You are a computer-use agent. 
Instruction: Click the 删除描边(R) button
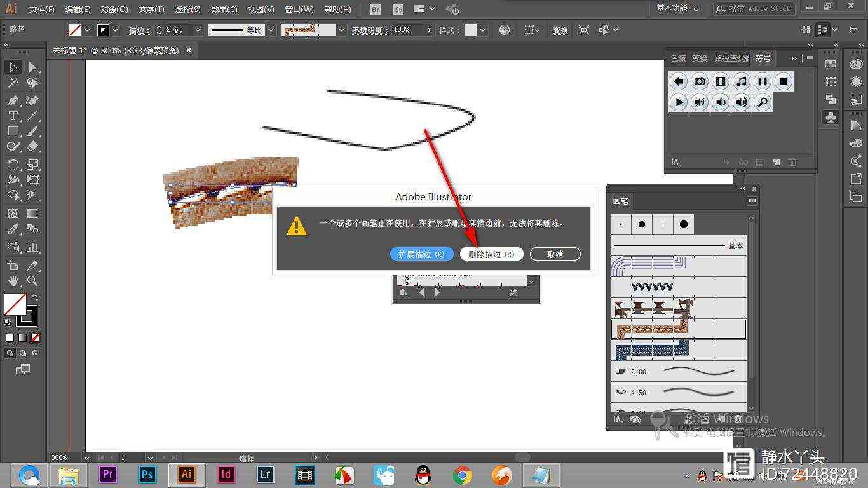(x=491, y=254)
